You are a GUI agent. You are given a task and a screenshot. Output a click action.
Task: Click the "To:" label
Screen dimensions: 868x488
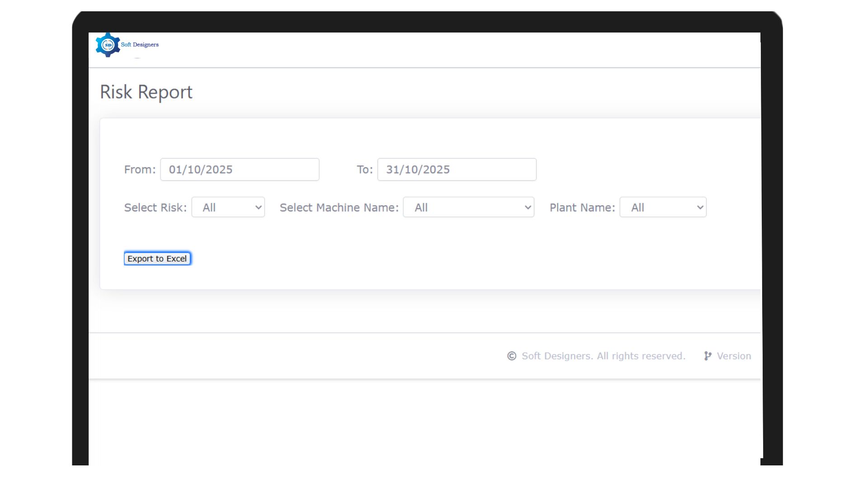coord(364,169)
